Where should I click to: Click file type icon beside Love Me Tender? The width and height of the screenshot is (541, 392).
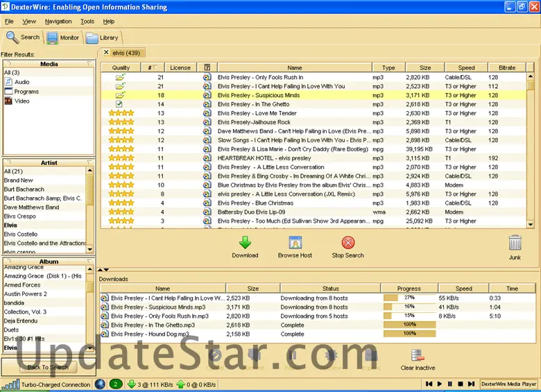point(207,113)
